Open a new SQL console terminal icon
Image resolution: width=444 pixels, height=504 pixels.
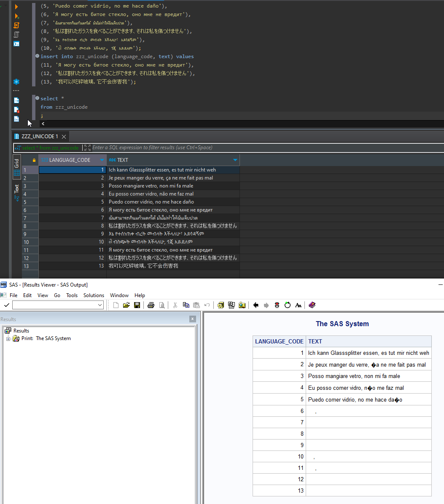16,44
